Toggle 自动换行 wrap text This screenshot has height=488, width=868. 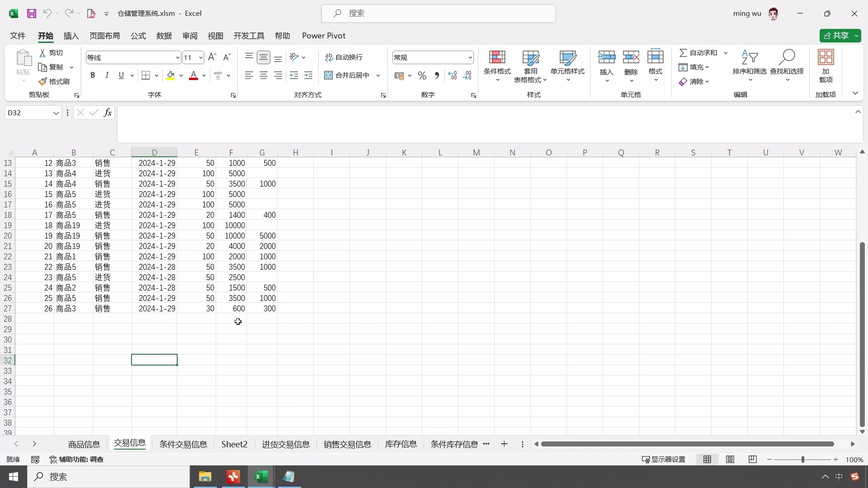click(344, 57)
